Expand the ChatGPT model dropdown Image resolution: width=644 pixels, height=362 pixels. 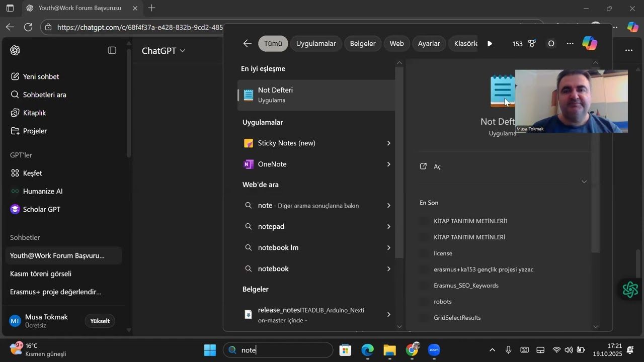[x=164, y=50]
